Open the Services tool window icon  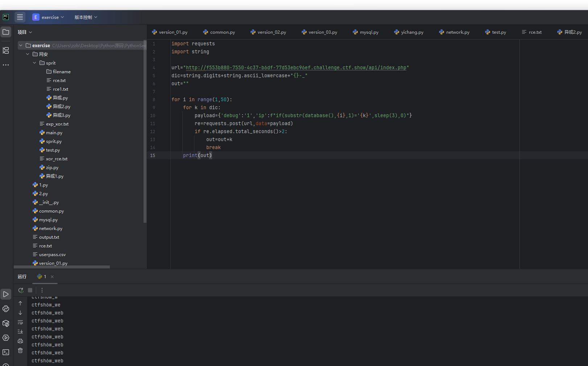click(6, 338)
